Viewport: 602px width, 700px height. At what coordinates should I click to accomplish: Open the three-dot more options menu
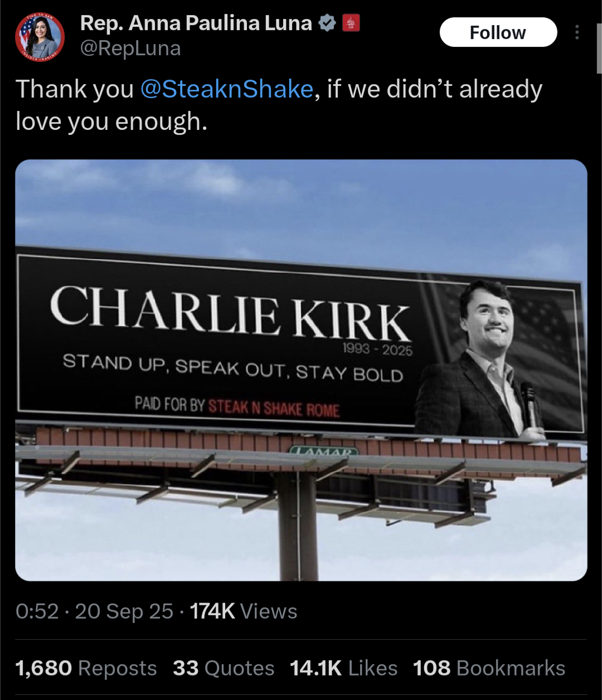[577, 32]
